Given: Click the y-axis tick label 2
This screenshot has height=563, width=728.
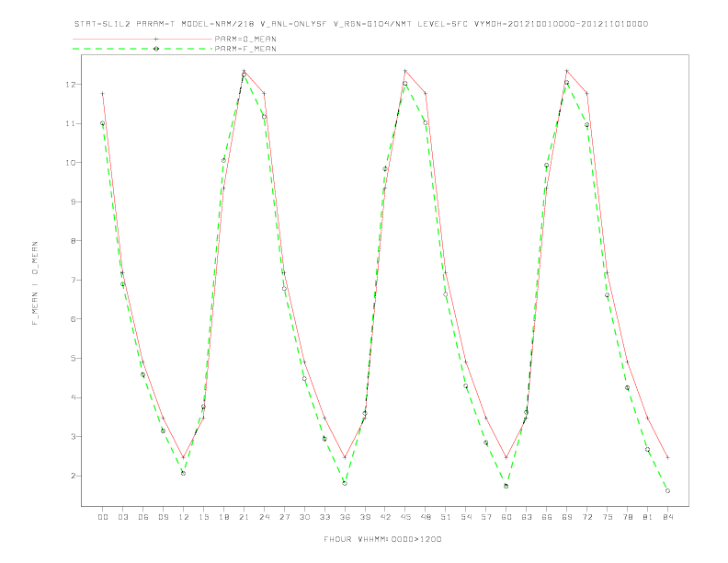Looking at the screenshot, I should click(x=73, y=476).
